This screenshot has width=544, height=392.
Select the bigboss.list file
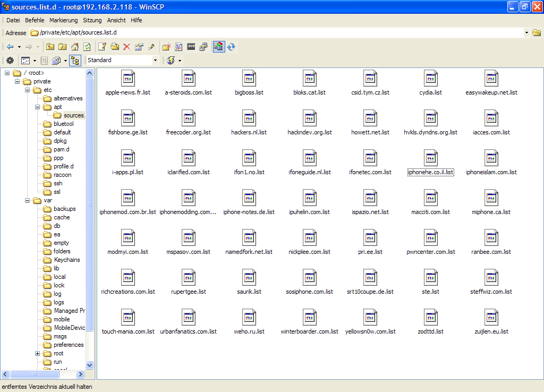pyautogui.click(x=249, y=83)
